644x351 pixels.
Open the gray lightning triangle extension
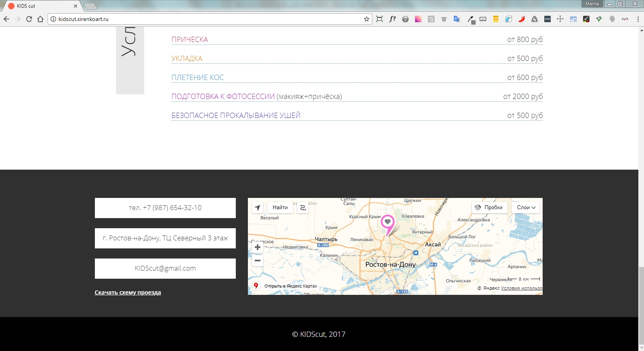click(x=535, y=19)
